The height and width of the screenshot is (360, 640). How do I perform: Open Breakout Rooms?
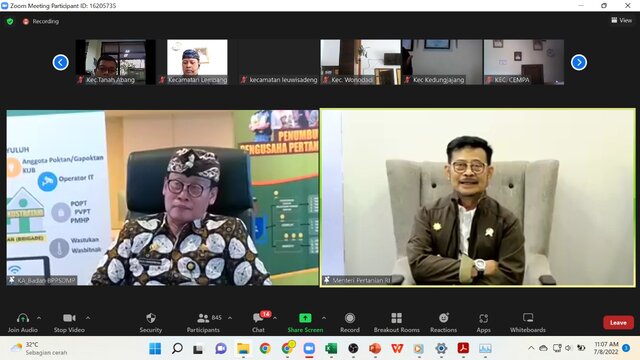click(x=396, y=322)
